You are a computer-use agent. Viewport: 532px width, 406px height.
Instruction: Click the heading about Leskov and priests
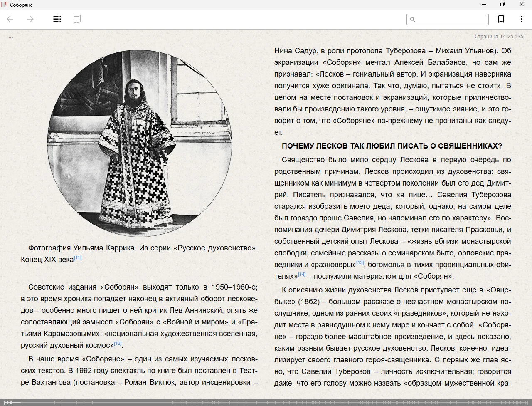[x=392, y=146]
